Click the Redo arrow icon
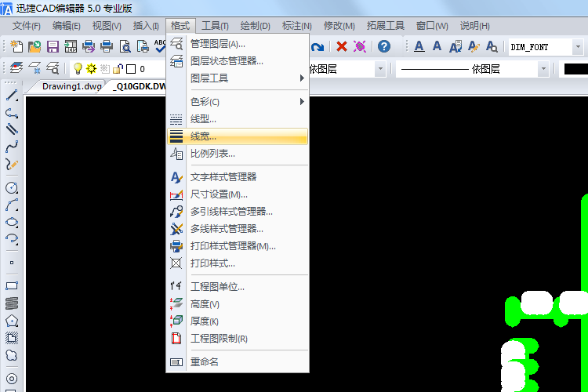588x392 pixels. tap(318, 46)
